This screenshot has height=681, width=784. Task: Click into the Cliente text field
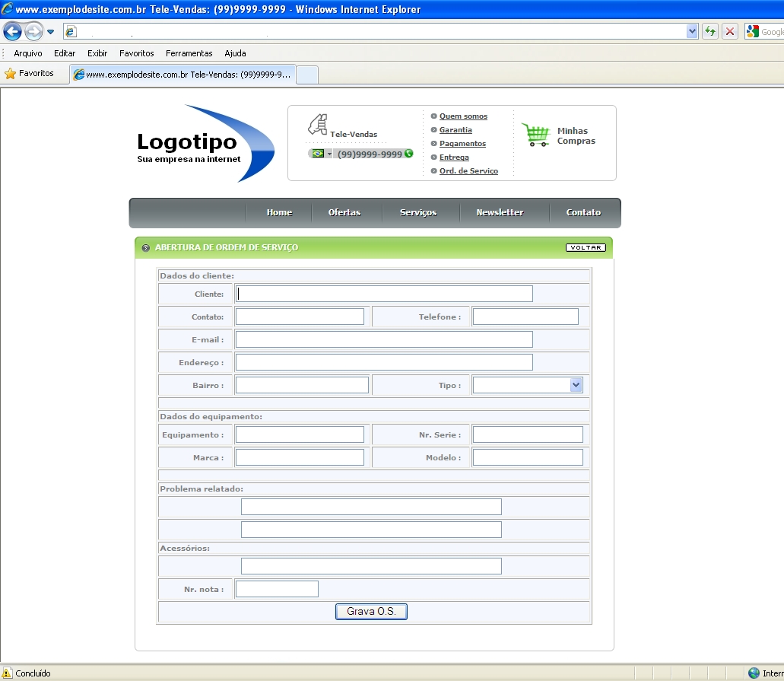384,294
